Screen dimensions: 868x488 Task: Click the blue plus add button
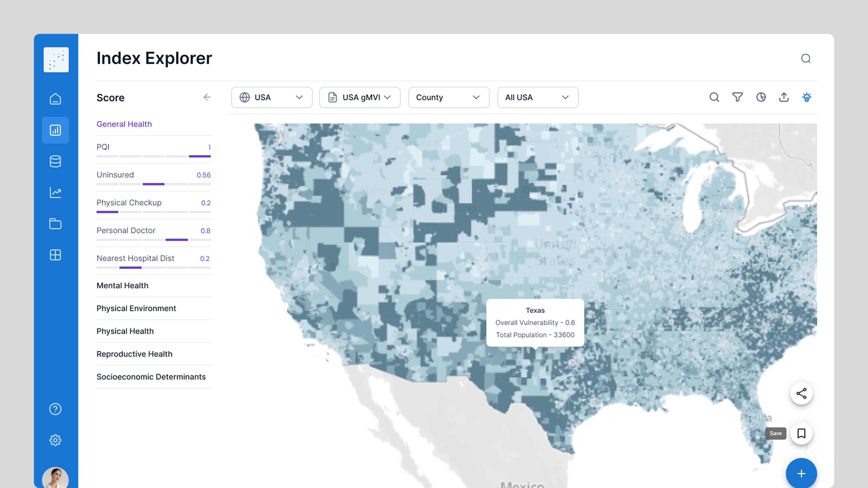tap(801, 473)
